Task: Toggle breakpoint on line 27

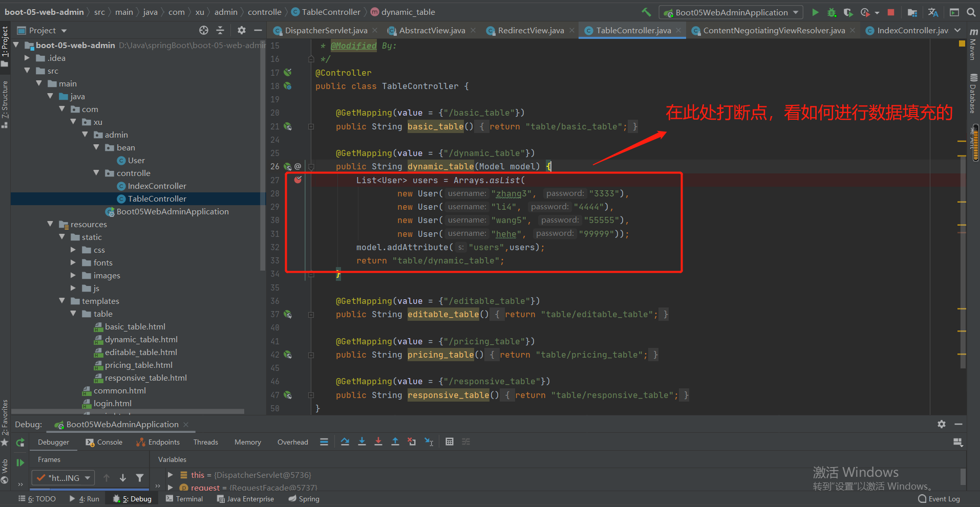Action: click(x=298, y=180)
